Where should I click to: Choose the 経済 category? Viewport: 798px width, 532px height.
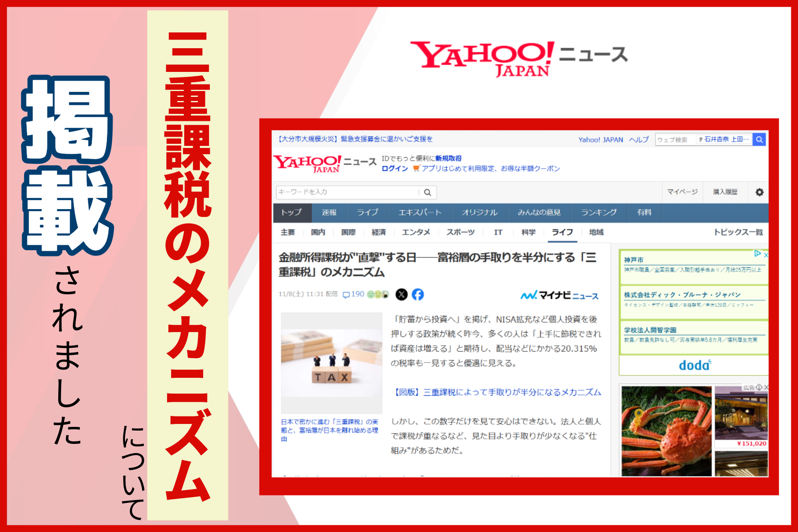click(x=379, y=232)
